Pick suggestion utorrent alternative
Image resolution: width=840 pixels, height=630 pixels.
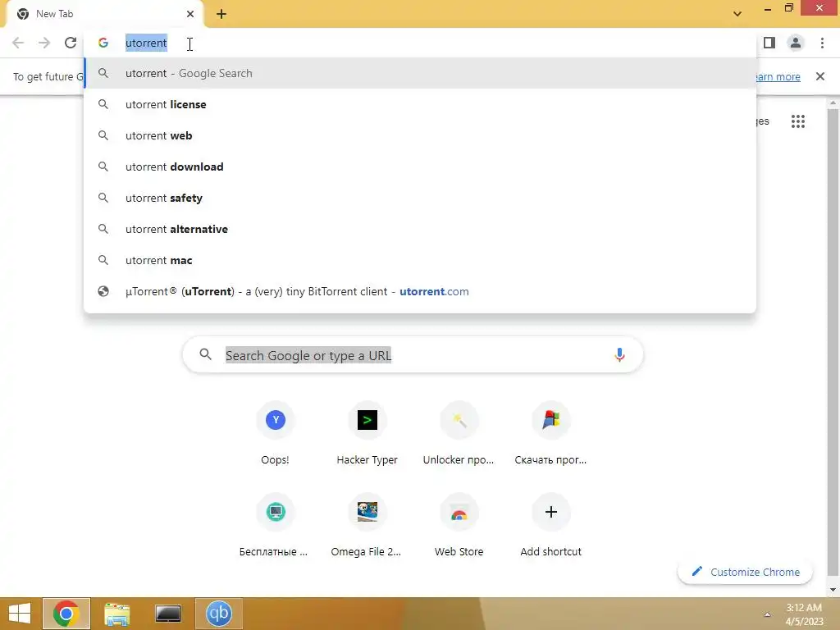[x=420, y=229]
